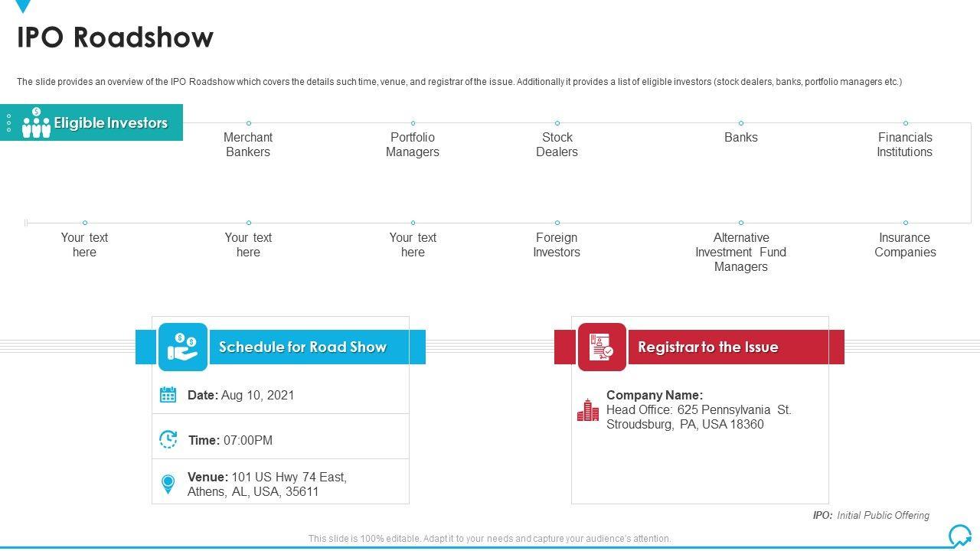The image size is (980, 551).
Task: Click the circular logo icon in the slide corner
Action: pyautogui.click(x=960, y=535)
